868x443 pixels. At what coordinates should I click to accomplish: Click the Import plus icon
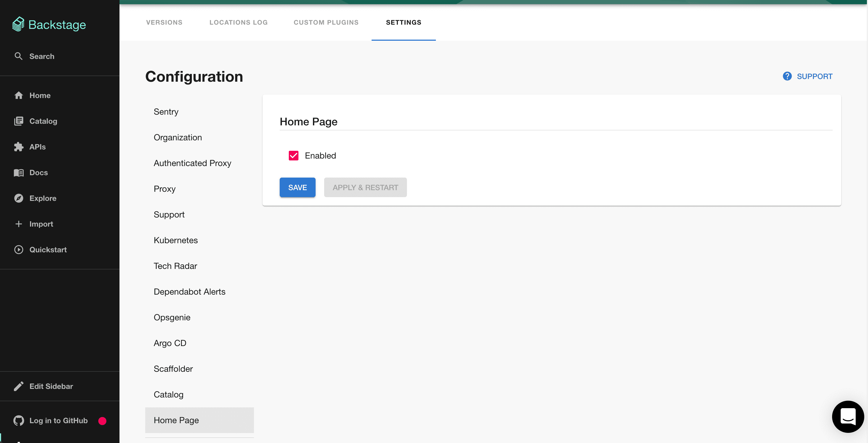[x=18, y=224]
